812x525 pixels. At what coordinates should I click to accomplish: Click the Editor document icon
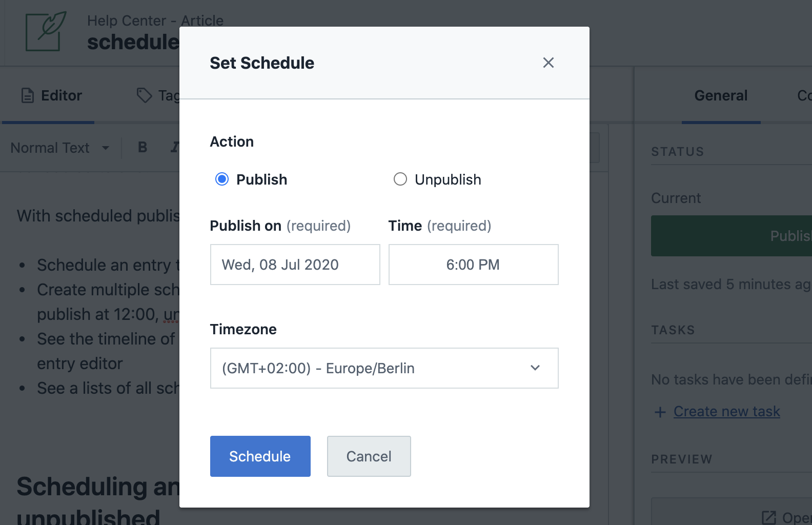pyautogui.click(x=28, y=96)
